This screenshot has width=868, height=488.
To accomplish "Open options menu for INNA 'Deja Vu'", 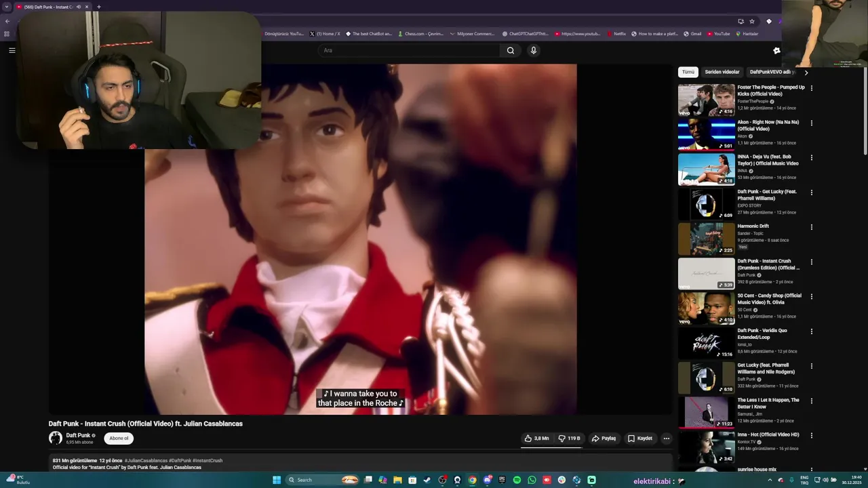I will [x=811, y=157].
